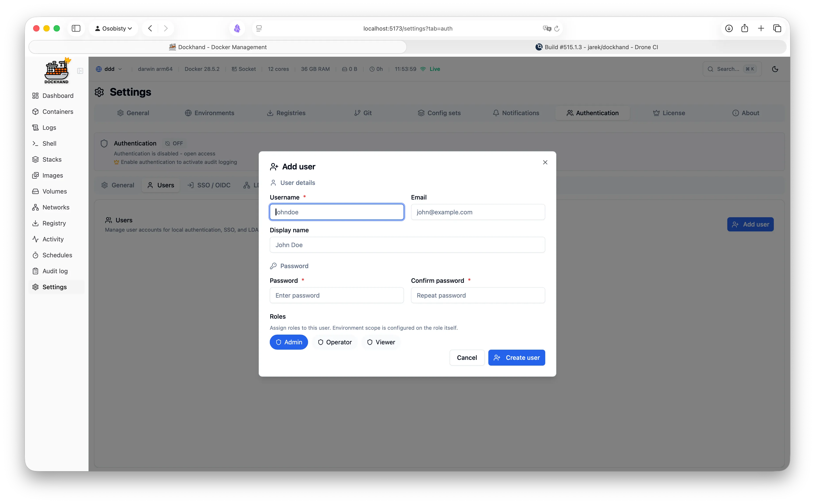815x504 pixels.
Task: Assign the Admin role to the user
Action: click(x=289, y=342)
